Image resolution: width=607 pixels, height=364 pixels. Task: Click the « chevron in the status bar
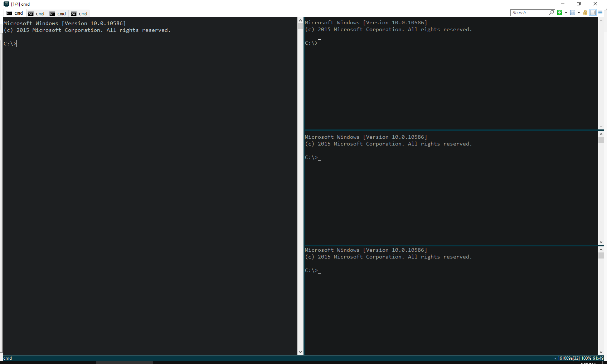tap(555, 358)
